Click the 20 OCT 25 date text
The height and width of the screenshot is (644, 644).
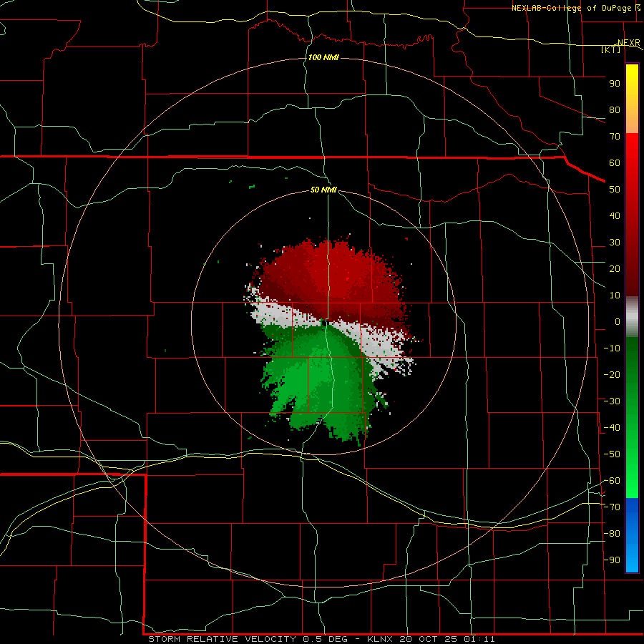(429, 639)
